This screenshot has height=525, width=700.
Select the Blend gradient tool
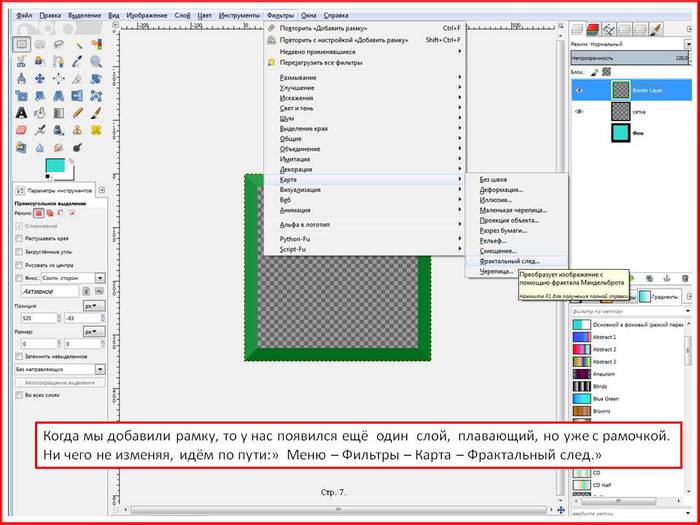point(59,113)
